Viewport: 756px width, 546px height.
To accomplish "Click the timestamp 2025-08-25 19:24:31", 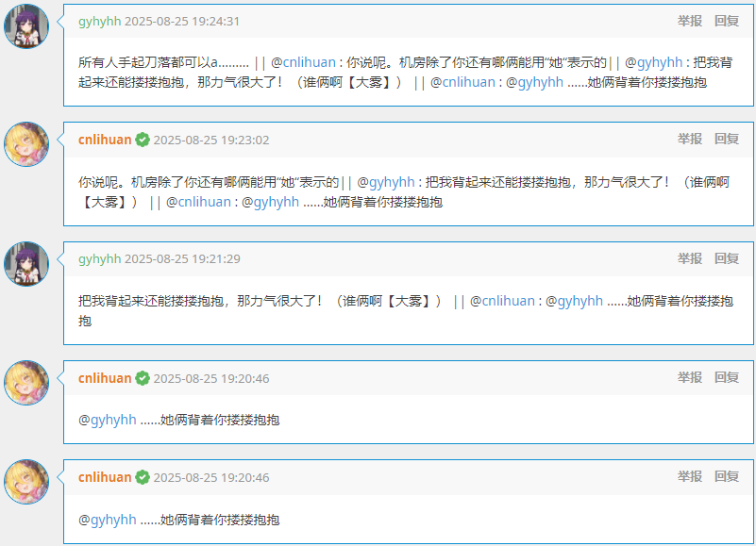I will click(182, 22).
